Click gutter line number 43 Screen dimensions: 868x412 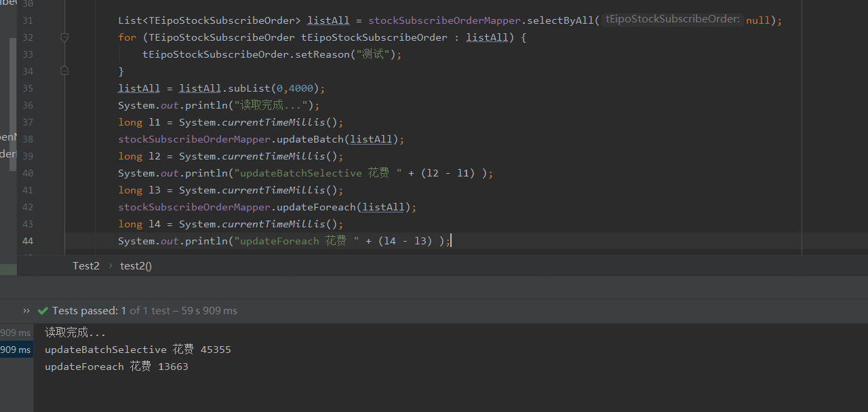point(27,224)
